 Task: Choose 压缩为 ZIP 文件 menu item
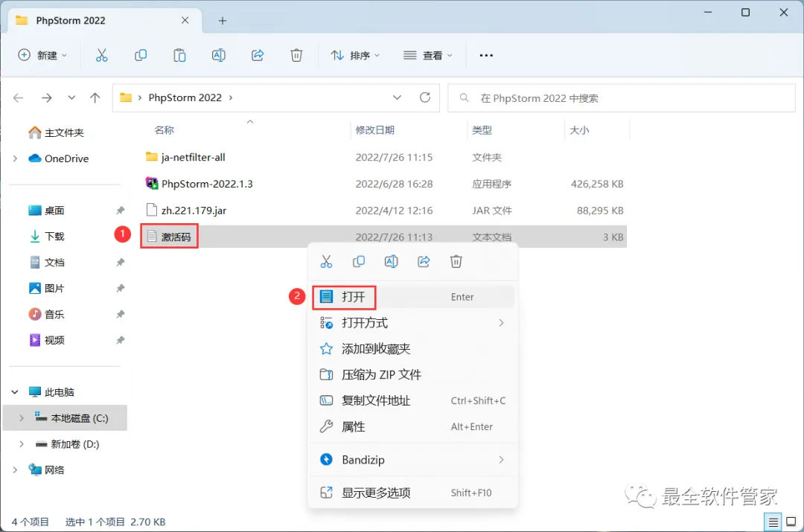412,375
